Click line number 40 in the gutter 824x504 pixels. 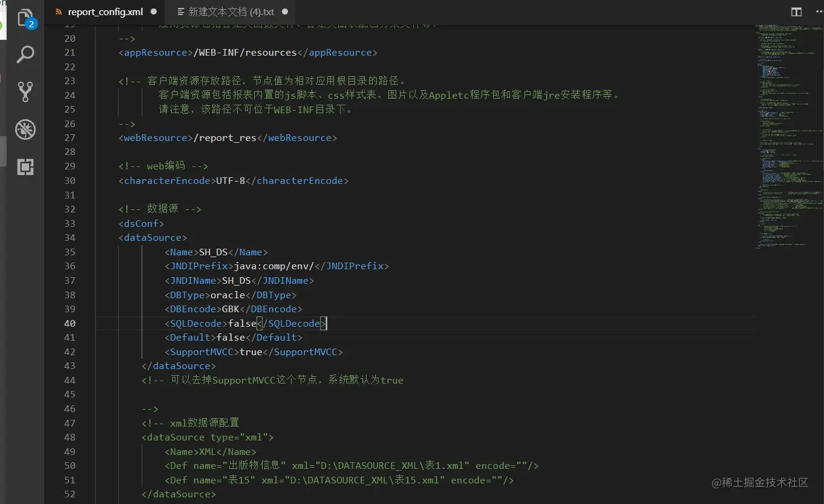(x=70, y=324)
